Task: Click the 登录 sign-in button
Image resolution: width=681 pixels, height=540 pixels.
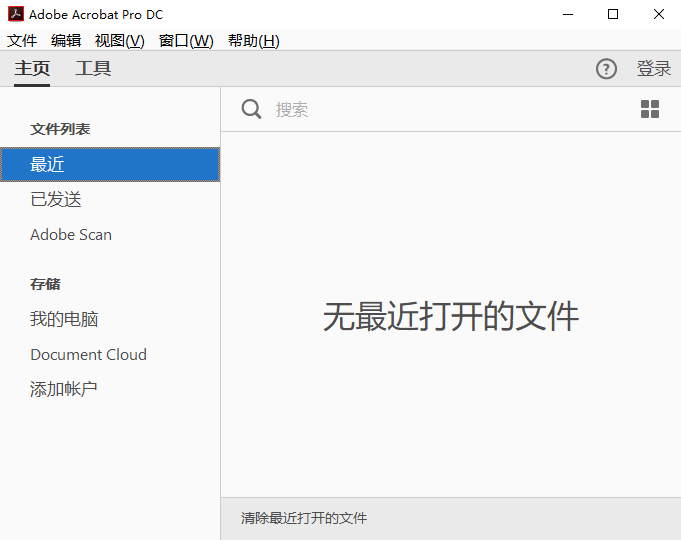Action: point(654,69)
